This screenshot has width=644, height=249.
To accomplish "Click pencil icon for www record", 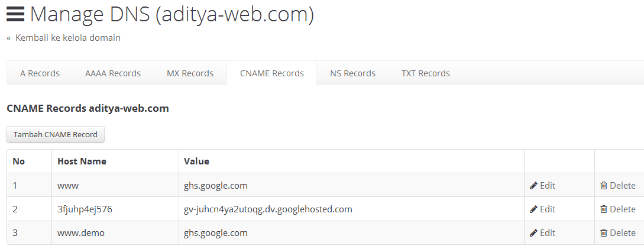I will [x=533, y=186].
